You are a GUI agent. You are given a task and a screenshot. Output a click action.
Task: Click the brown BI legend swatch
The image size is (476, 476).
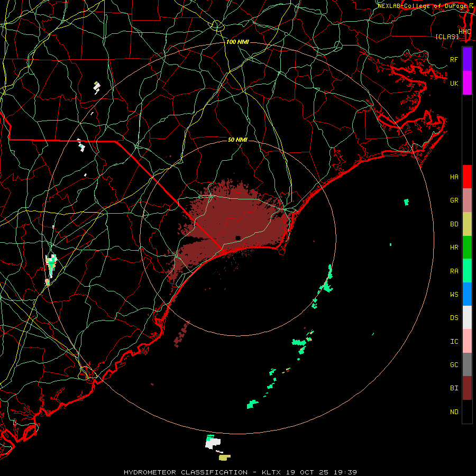467,388
